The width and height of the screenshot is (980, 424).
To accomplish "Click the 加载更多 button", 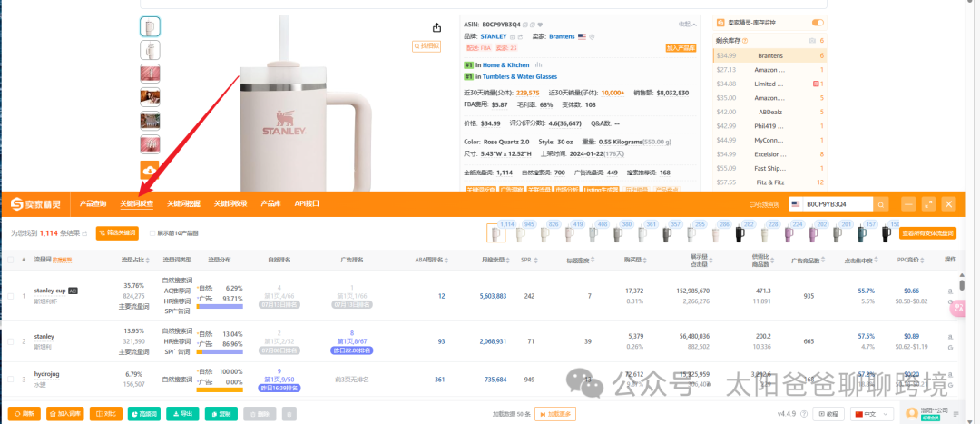I will pos(555,414).
